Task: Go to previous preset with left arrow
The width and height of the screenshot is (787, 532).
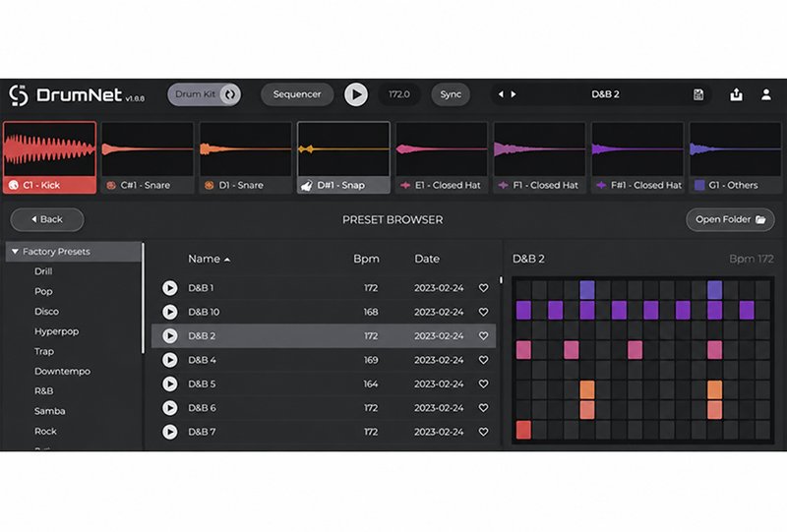Action: (x=501, y=94)
